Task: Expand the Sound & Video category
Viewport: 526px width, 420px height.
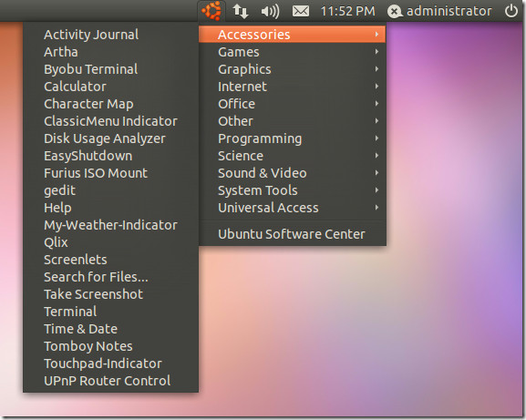Action: click(x=292, y=173)
